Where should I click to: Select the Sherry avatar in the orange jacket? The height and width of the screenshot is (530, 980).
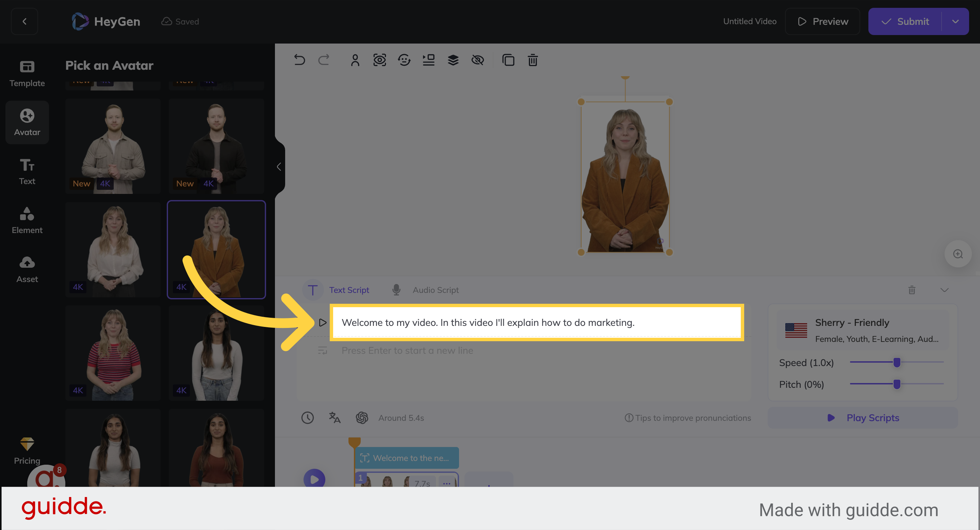pos(216,250)
